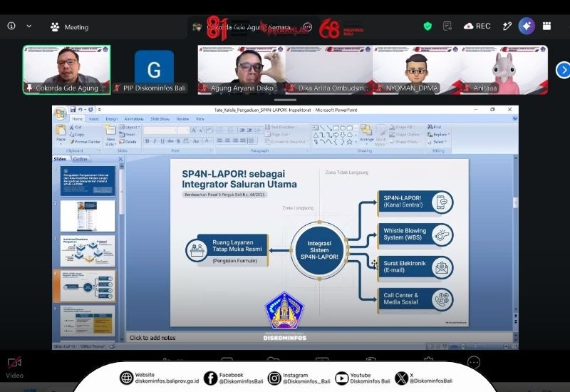The image size is (570, 392).
Task: Toggle Underline formatting
Action: (162, 141)
